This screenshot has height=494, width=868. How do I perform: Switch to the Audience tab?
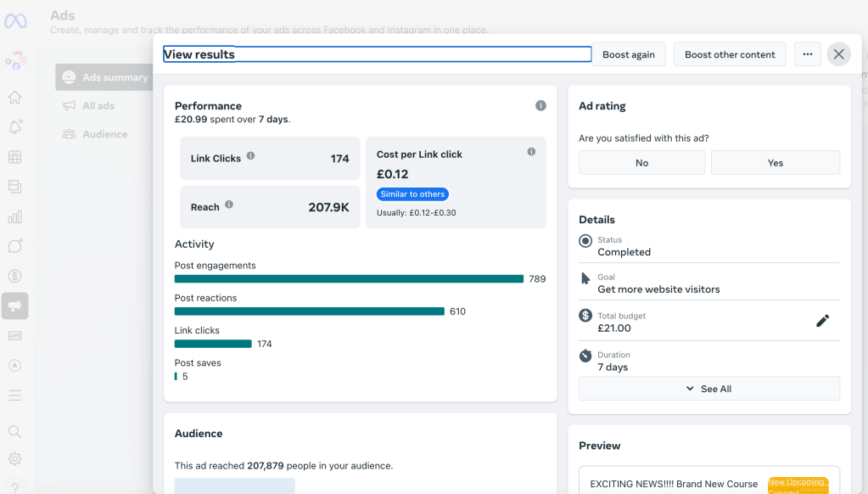coord(104,134)
